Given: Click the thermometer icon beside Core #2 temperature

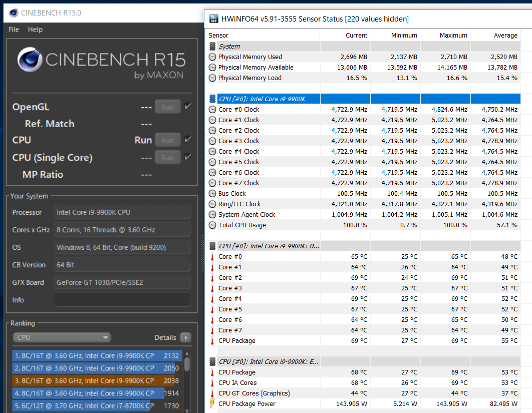Looking at the screenshot, I should [212, 278].
